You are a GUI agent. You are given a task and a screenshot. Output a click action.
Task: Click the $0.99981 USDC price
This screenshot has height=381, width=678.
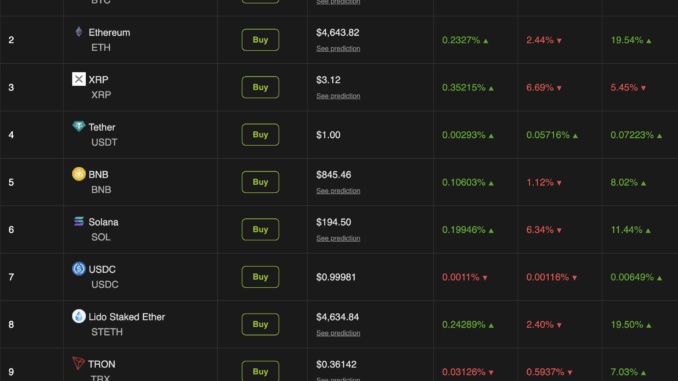(x=336, y=277)
